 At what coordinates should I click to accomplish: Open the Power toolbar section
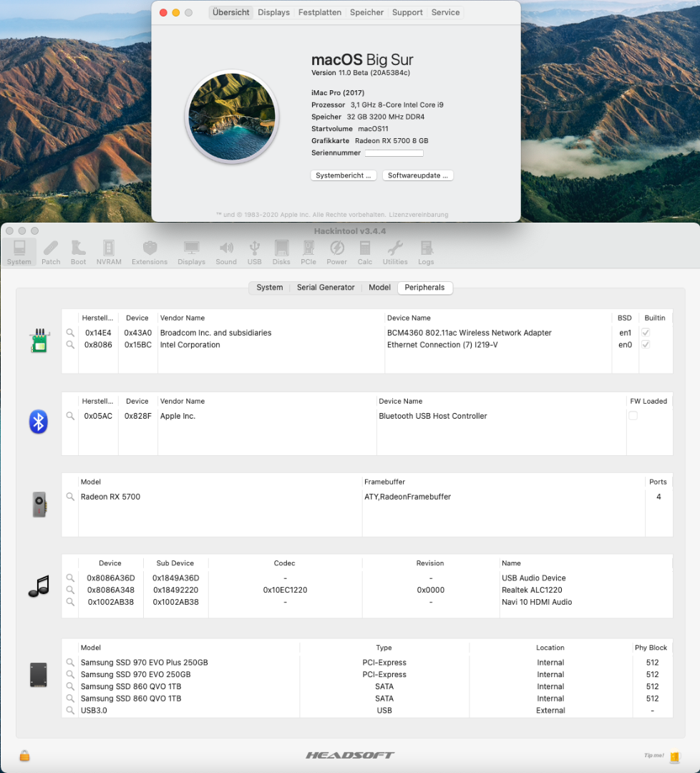336,251
